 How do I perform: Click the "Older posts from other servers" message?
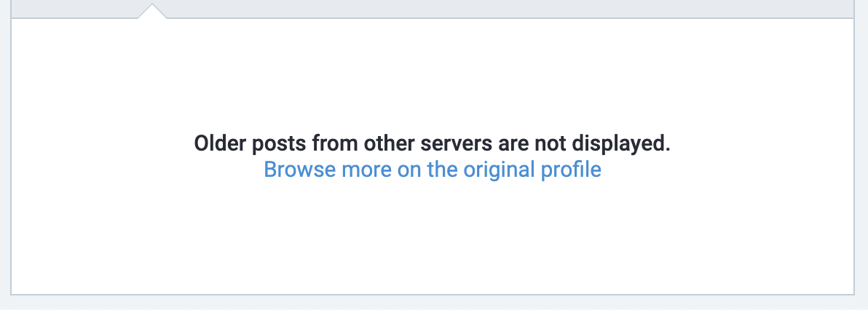coord(432,144)
